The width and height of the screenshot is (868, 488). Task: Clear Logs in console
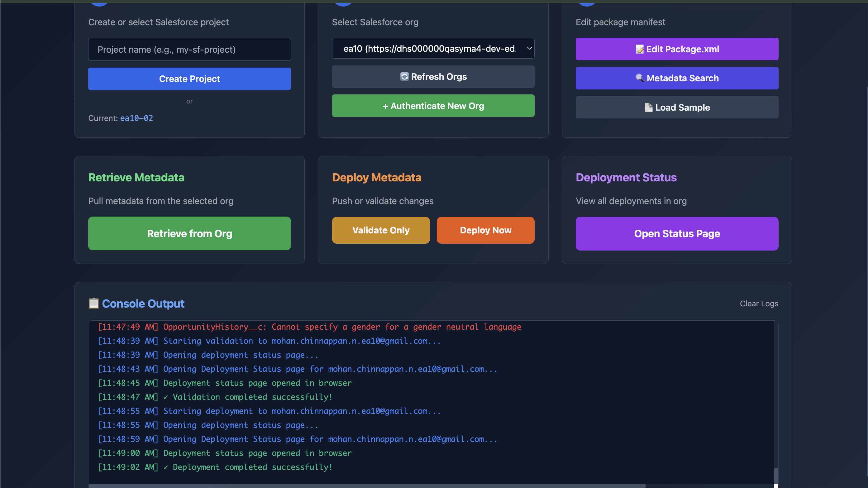759,304
